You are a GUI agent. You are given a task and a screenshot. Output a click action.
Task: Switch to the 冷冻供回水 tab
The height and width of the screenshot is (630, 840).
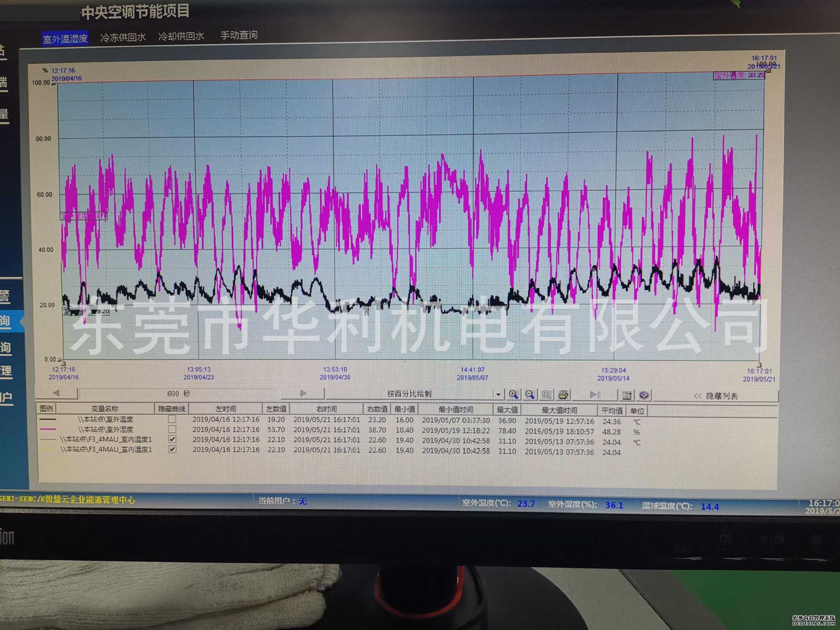123,37
